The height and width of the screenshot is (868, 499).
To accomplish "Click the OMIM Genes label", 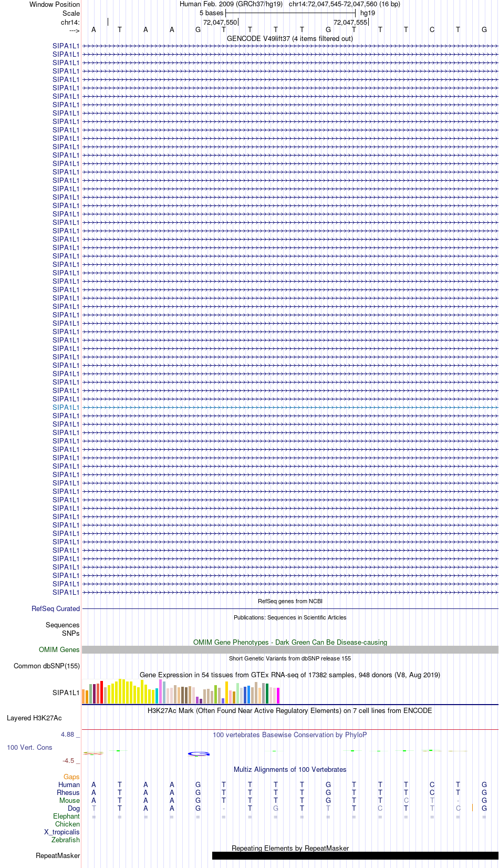I will click(x=59, y=649).
